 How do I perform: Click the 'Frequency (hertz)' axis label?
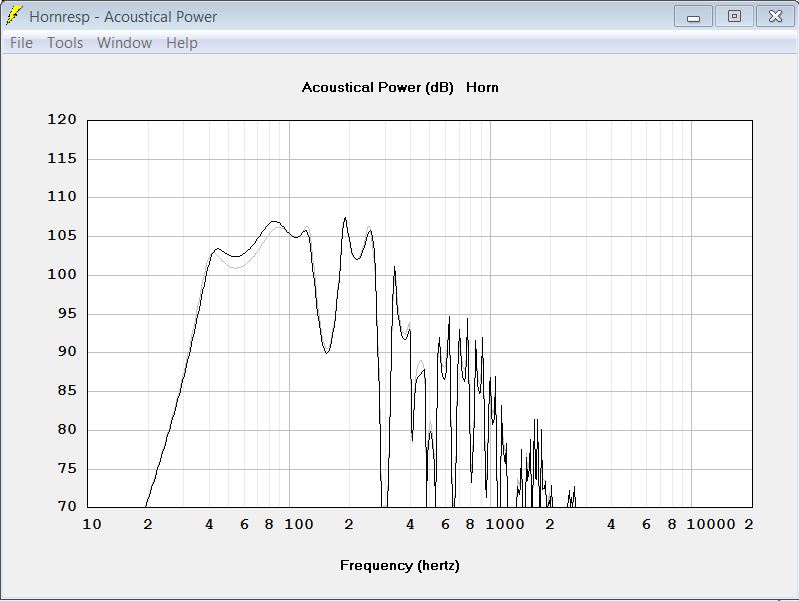[x=400, y=565]
